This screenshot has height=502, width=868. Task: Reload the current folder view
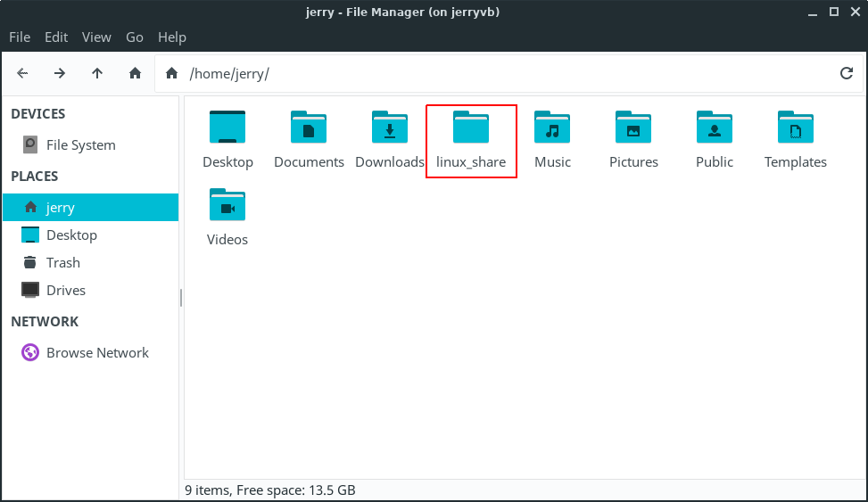(x=847, y=73)
